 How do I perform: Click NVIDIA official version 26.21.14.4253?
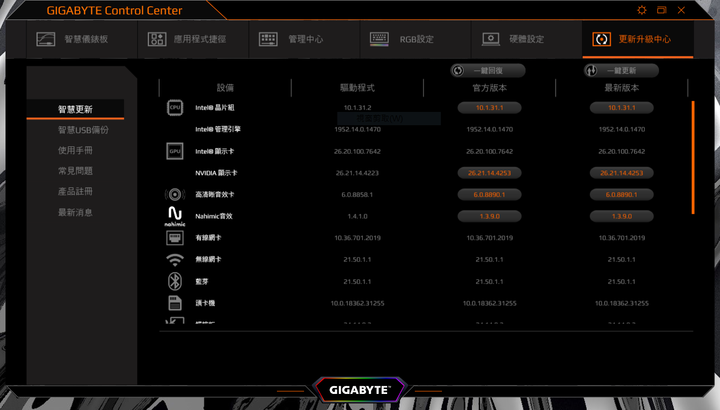click(489, 173)
